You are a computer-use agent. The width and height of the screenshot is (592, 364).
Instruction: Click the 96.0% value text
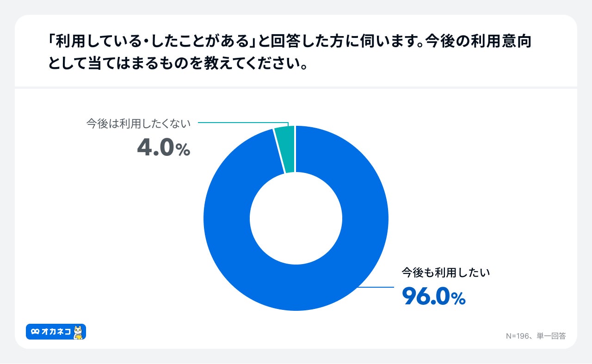[x=433, y=297]
